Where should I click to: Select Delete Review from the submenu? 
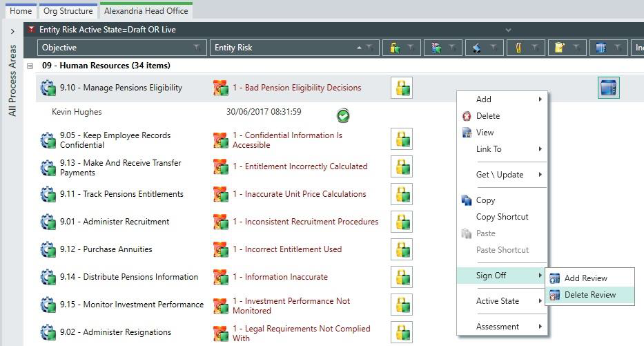589,295
